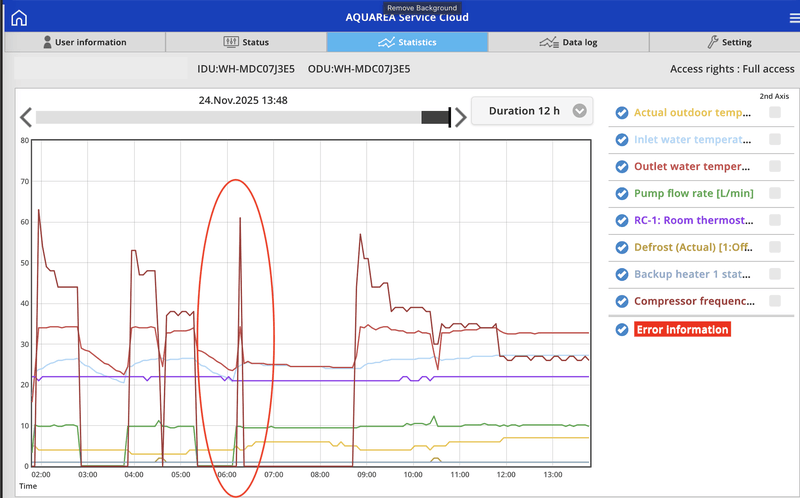Image resolution: width=800 pixels, height=498 pixels.
Task: Enable 2nd axis for Inlet water temperature
Action: (774, 139)
